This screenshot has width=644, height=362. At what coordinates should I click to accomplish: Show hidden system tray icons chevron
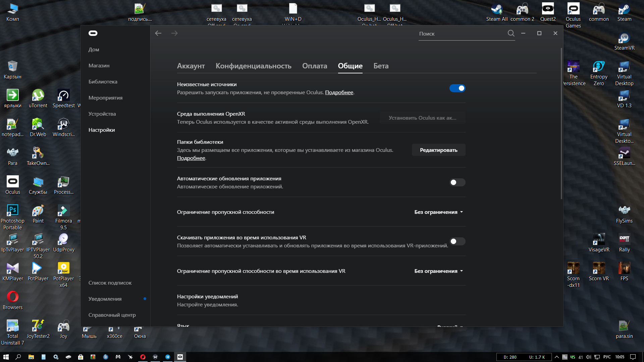557,357
